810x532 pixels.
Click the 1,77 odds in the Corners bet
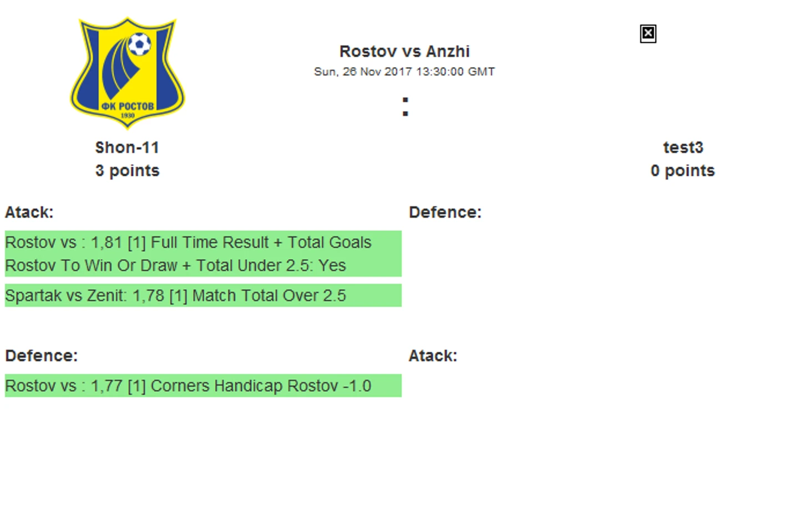pos(107,386)
